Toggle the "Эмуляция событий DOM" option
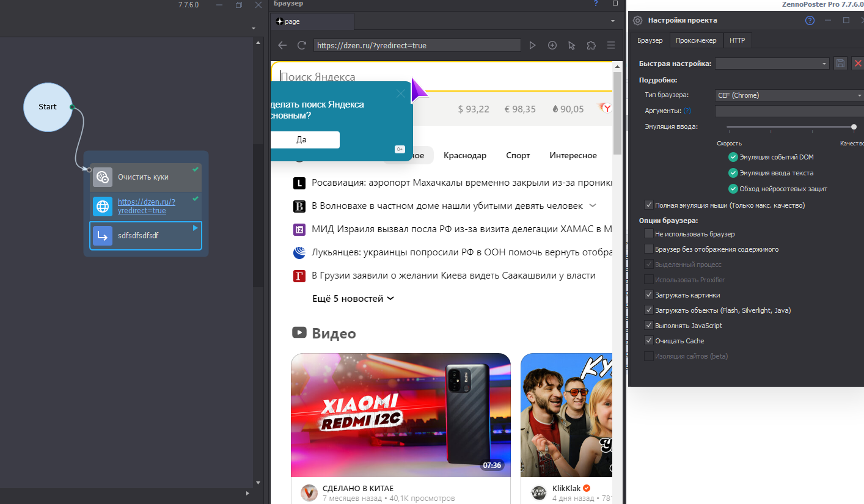 tap(733, 157)
